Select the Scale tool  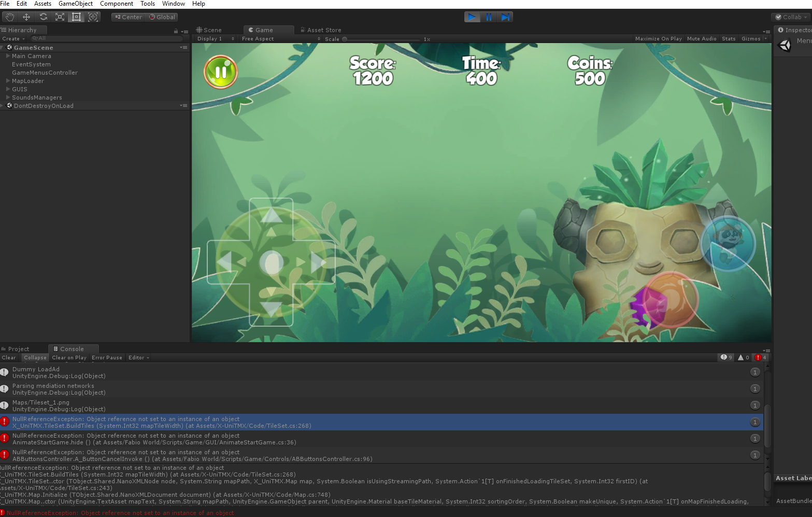60,17
